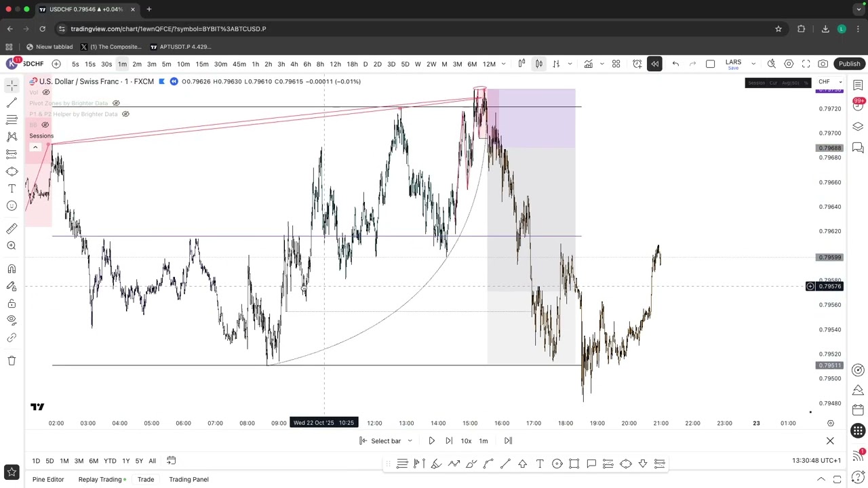The image size is (868, 488).
Task: Show P1 & P2 Helper indicator
Action: (125, 114)
